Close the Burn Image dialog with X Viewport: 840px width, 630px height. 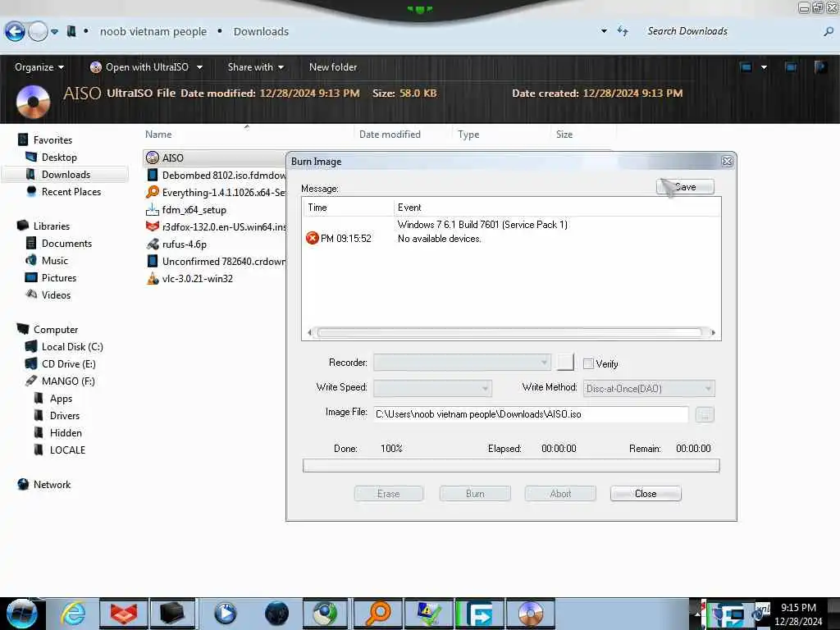pos(727,162)
